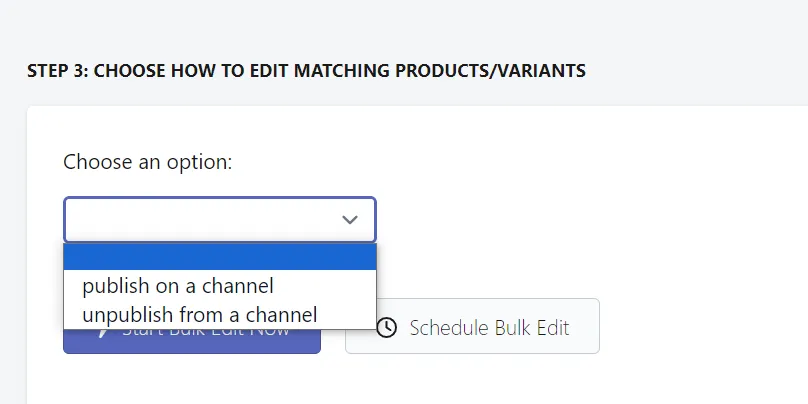This screenshot has width=808, height=404.
Task: Click the empty area inside the select field
Action: pos(201,220)
